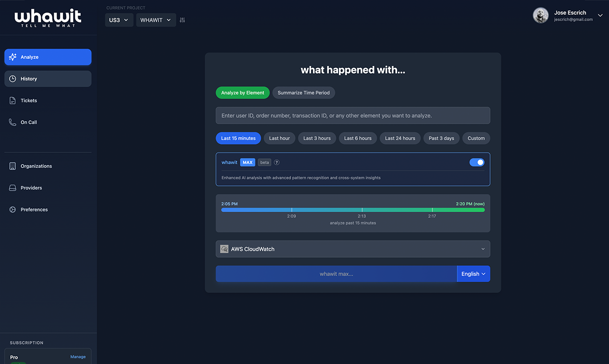
Task: Click the MAX badge label
Action: pyautogui.click(x=247, y=162)
